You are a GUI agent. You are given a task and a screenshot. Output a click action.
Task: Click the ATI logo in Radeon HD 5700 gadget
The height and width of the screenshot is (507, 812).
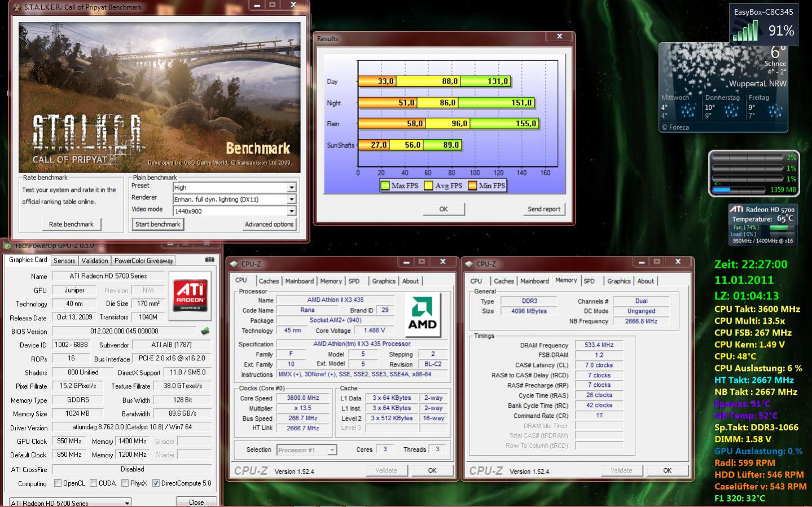pyautogui.click(x=736, y=209)
